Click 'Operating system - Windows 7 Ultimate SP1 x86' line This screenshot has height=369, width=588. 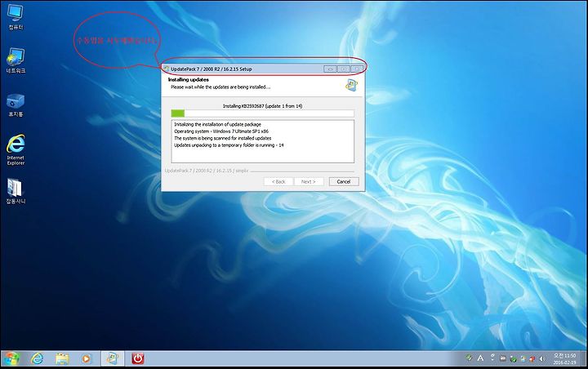pyautogui.click(x=221, y=131)
